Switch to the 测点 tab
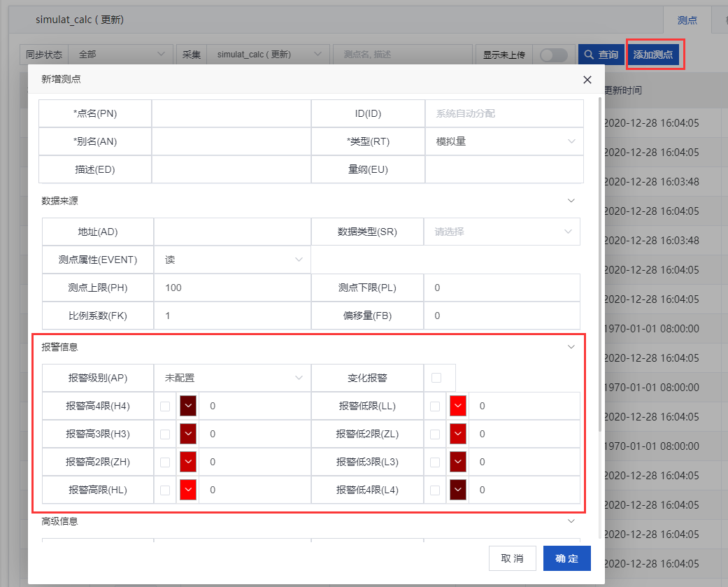 [687, 20]
